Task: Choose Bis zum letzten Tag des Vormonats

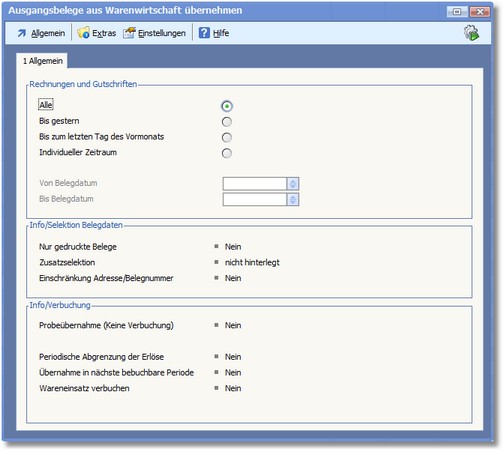Action: [227, 137]
